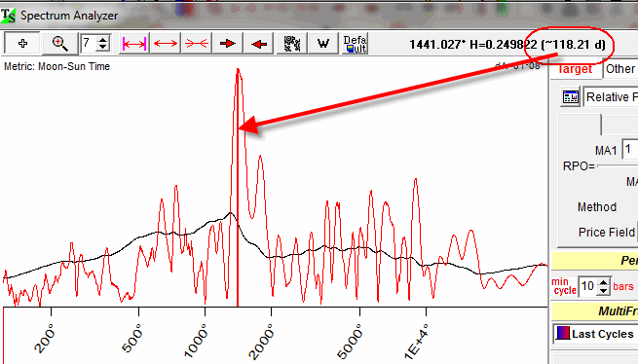Open the Relative dropdown list
The height and width of the screenshot is (364, 638).
coord(611,96)
